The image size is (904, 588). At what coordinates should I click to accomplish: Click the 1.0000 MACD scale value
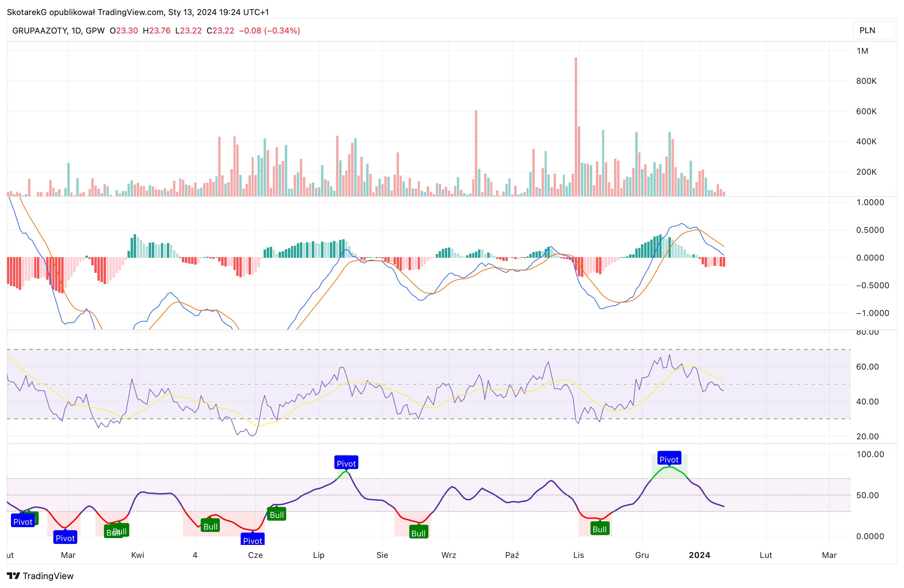pyautogui.click(x=870, y=202)
